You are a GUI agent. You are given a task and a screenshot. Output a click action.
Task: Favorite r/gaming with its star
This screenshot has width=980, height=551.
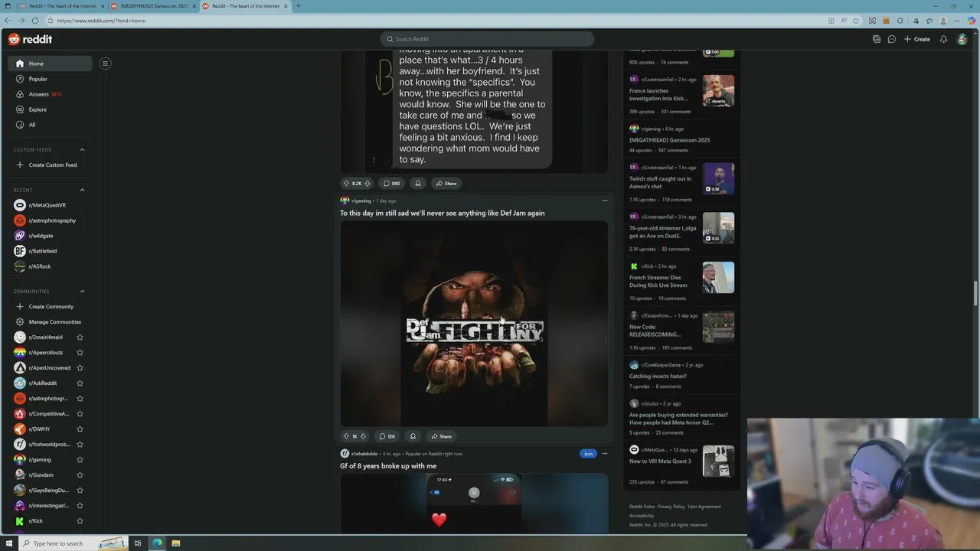(80, 459)
